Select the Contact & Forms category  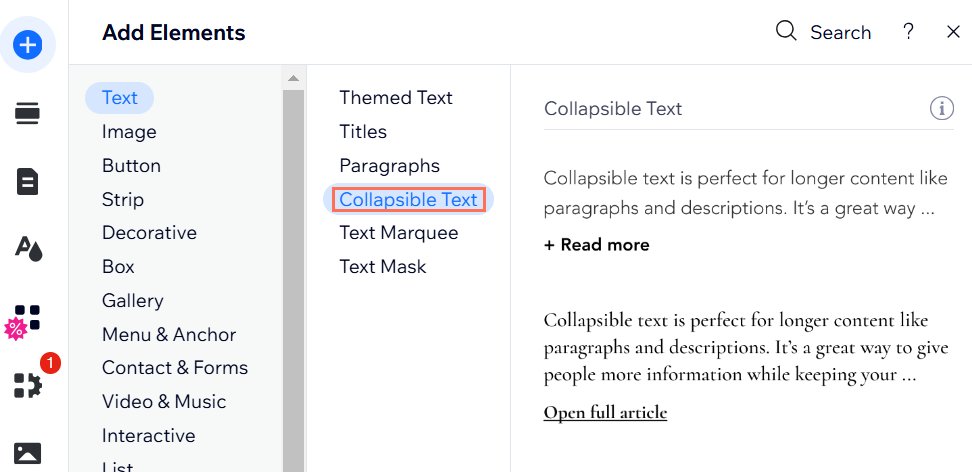click(x=175, y=368)
